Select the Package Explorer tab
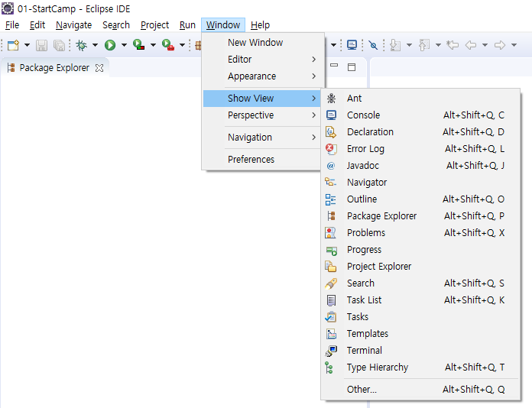 pos(54,68)
